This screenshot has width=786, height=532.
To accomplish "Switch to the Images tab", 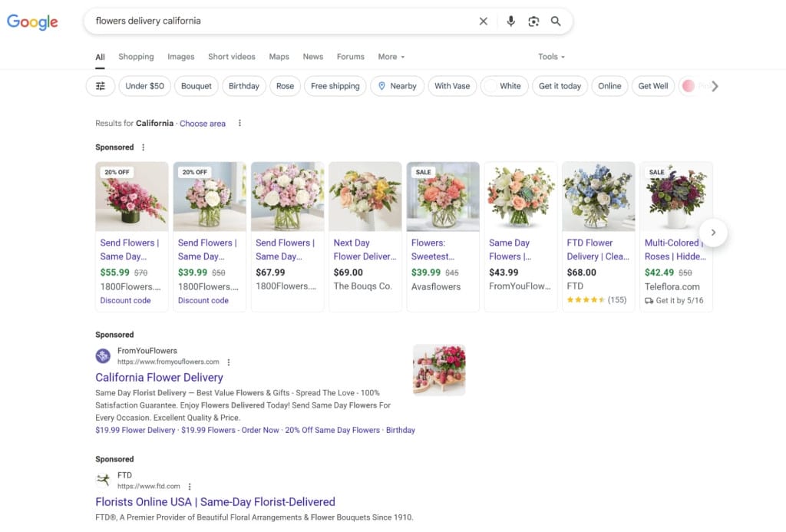I will coord(181,57).
